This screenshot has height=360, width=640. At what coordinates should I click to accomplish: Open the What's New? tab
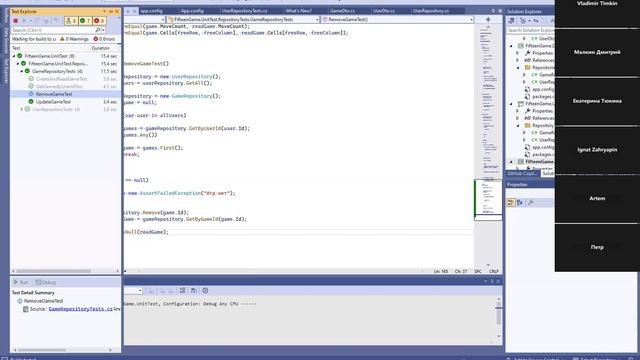(298, 11)
